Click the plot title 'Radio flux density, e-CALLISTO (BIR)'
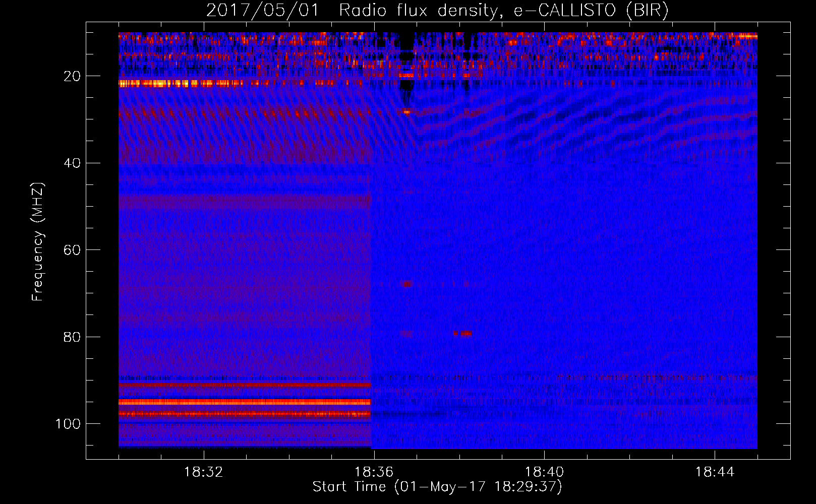This screenshot has height=504, width=816. 503,10
